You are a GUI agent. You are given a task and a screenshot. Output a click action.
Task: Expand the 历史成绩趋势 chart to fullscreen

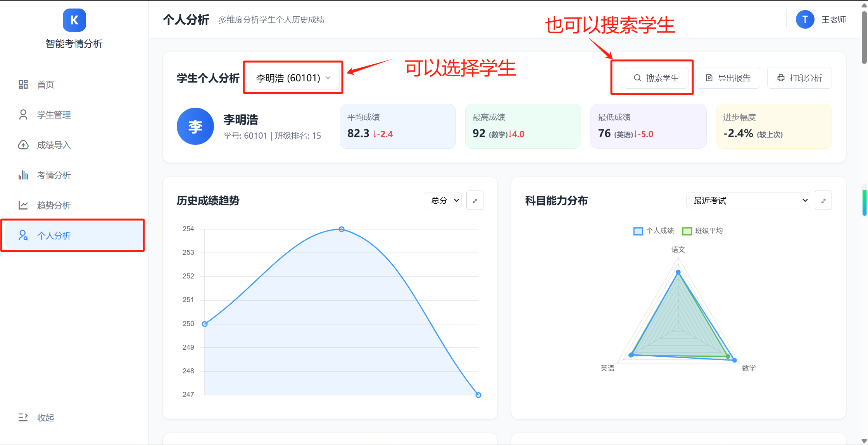point(475,200)
